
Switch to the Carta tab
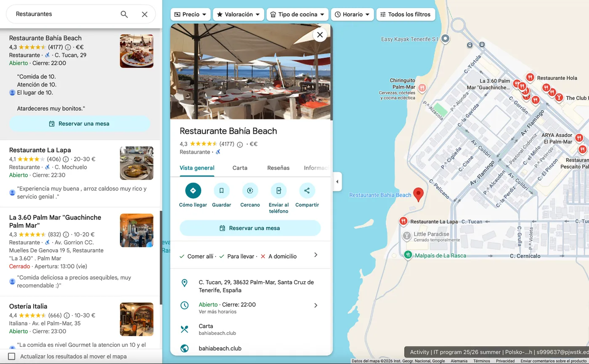pyautogui.click(x=240, y=168)
